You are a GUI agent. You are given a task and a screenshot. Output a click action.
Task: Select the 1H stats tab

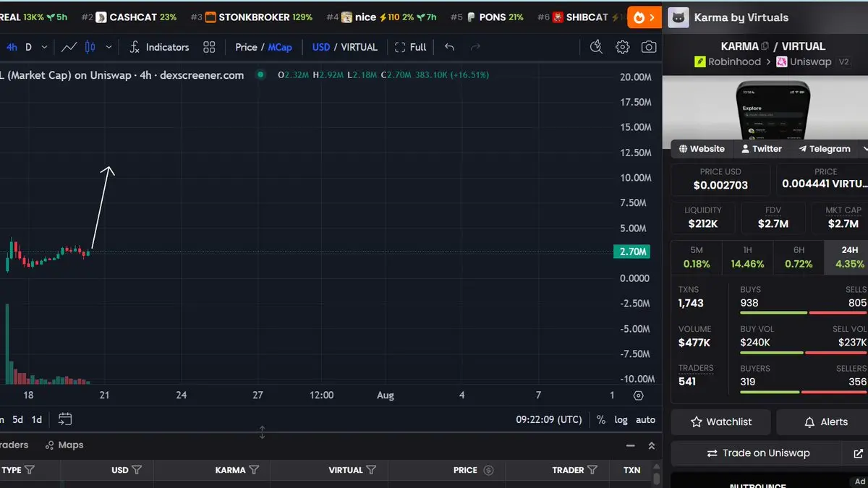tap(747, 257)
